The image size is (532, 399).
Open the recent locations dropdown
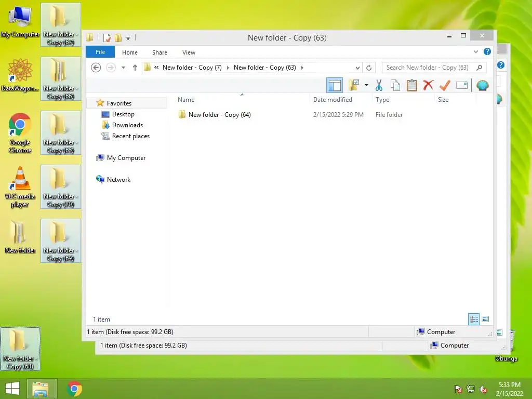pos(124,68)
